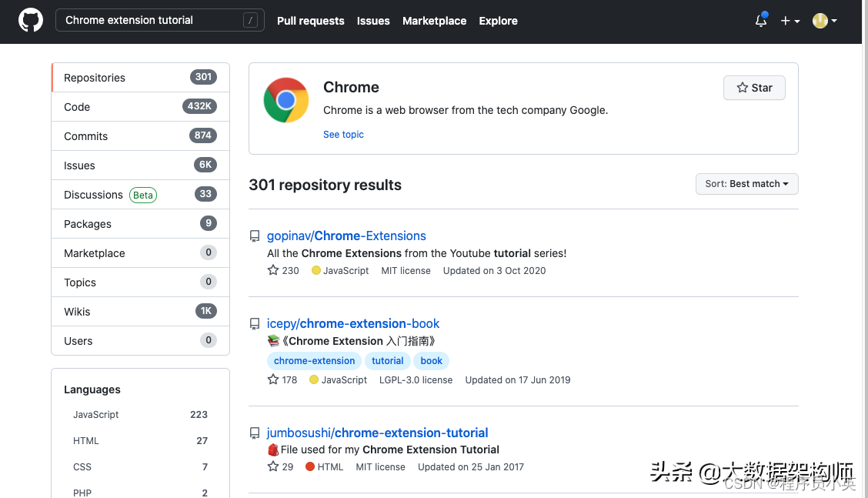Viewport: 868px width, 498px height.
Task: Click the Languages heading
Action: coord(92,389)
